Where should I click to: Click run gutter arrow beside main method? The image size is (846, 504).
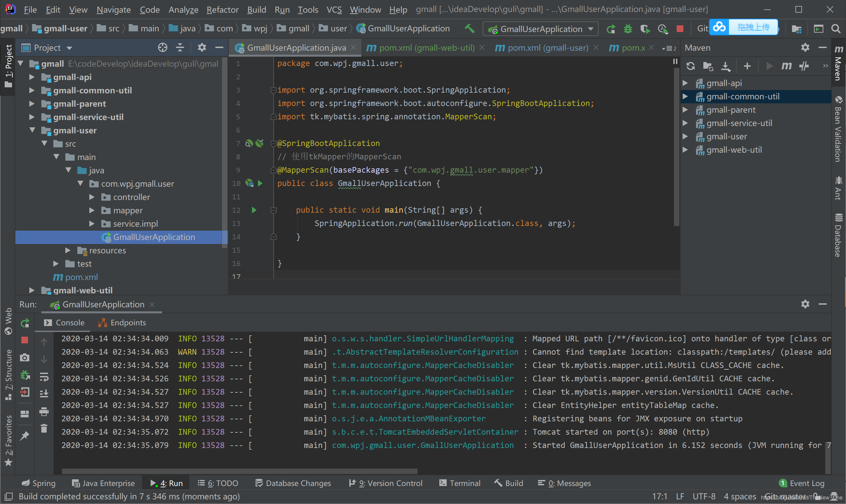[x=254, y=210]
